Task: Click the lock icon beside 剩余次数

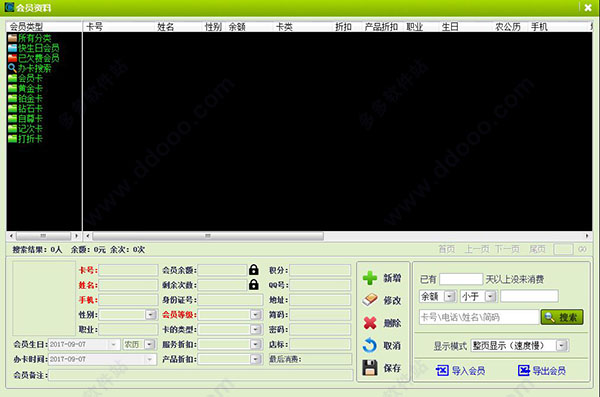Action: coord(254,284)
